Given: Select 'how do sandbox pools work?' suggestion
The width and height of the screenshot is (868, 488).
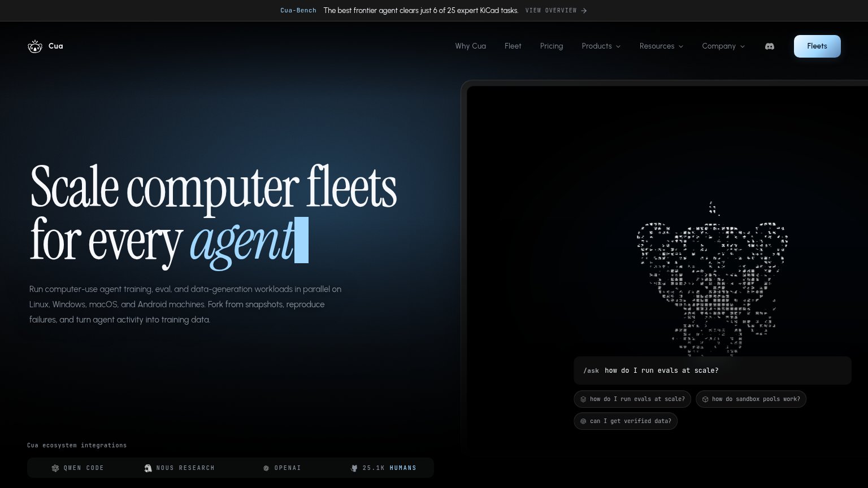Looking at the screenshot, I should (751, 399).
